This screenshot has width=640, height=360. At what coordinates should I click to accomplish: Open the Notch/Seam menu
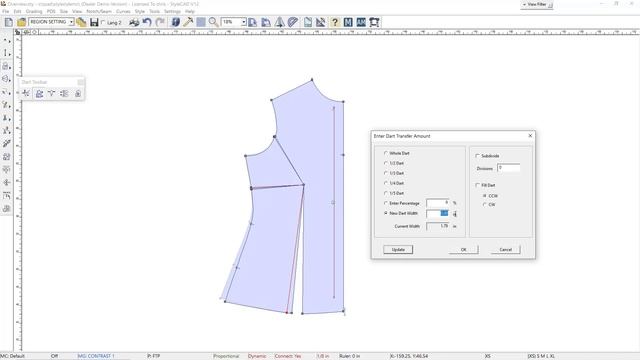tap(99, 11)
